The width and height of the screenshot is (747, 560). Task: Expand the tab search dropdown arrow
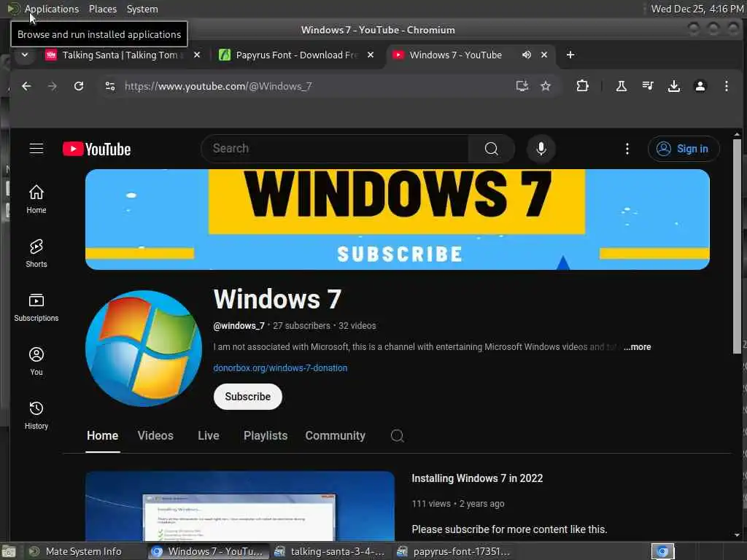coord(24,55)
